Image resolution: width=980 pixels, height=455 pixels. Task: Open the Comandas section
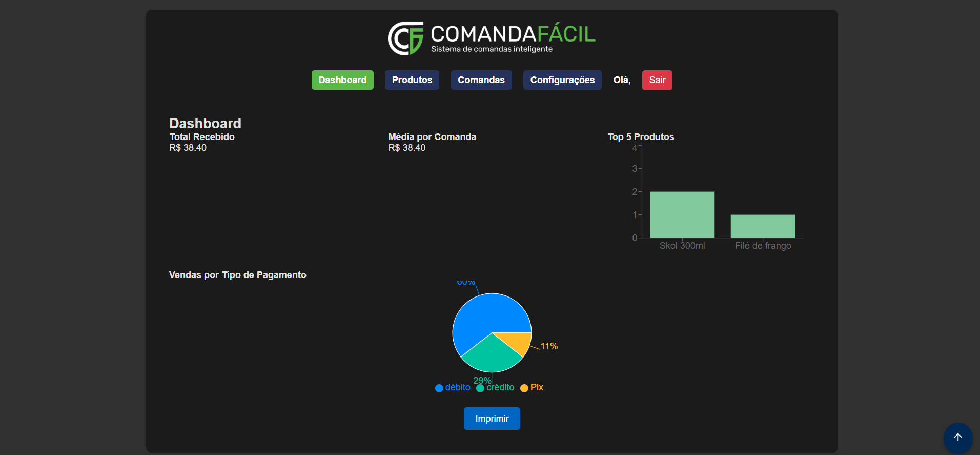(481, 80)
